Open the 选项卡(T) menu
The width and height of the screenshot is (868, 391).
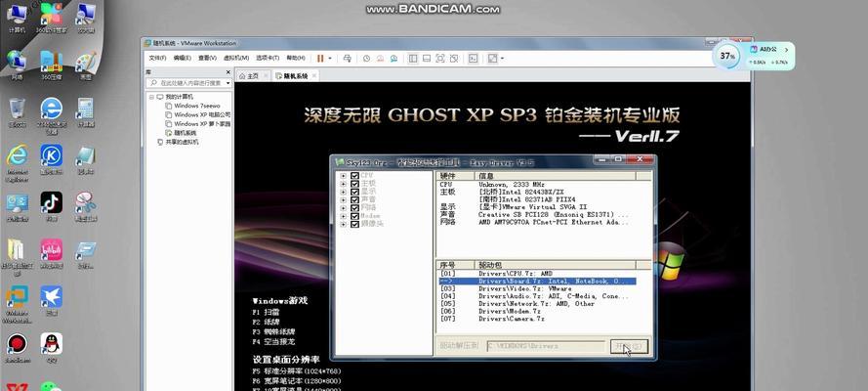click(x=268, y=58)
